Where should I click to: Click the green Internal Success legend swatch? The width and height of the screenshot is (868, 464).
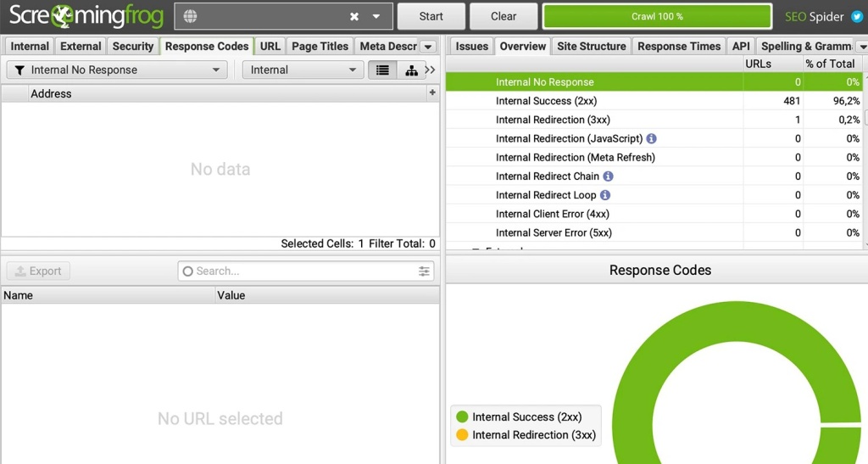pos(462,416)
